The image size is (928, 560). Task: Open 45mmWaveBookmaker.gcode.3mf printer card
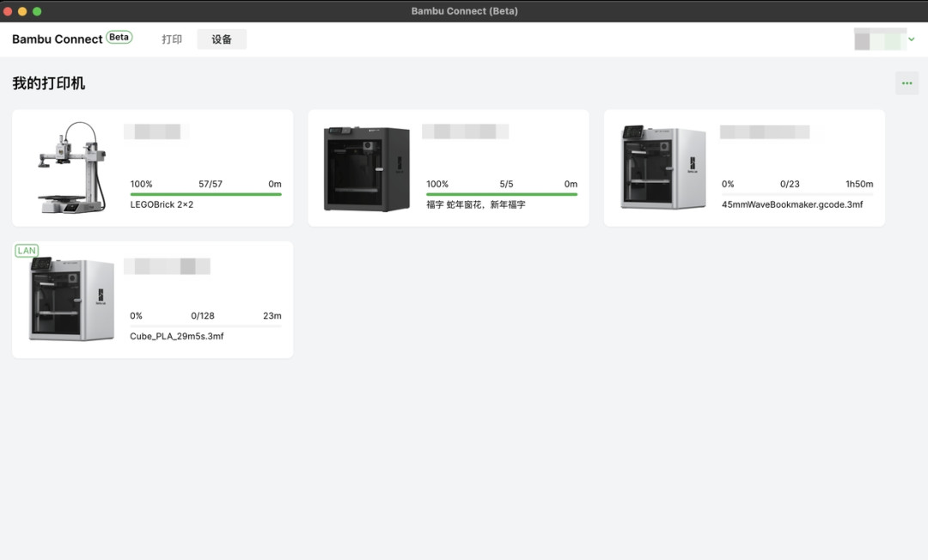pyautogui.click(x=744, y=168)
